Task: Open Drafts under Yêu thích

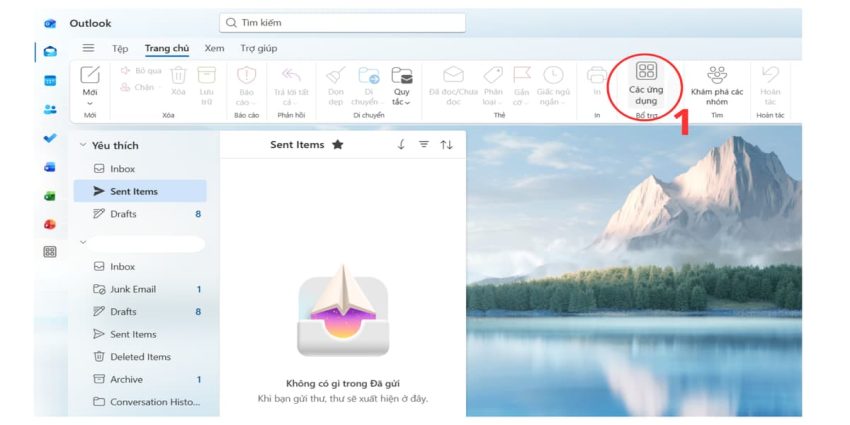Action: click(140, 214)
